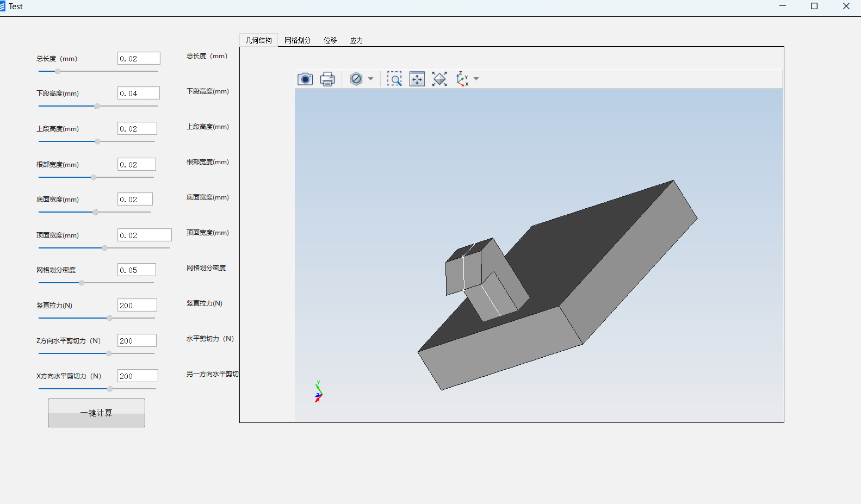Click the second-column 水平剪切力（N） label

pos(210,339)
